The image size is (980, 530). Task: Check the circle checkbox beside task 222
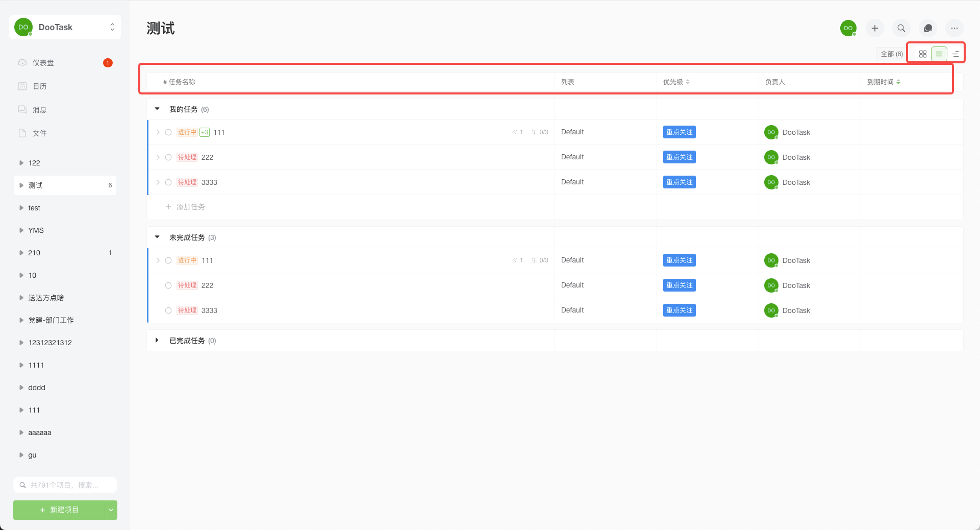[x=168, y=157]
